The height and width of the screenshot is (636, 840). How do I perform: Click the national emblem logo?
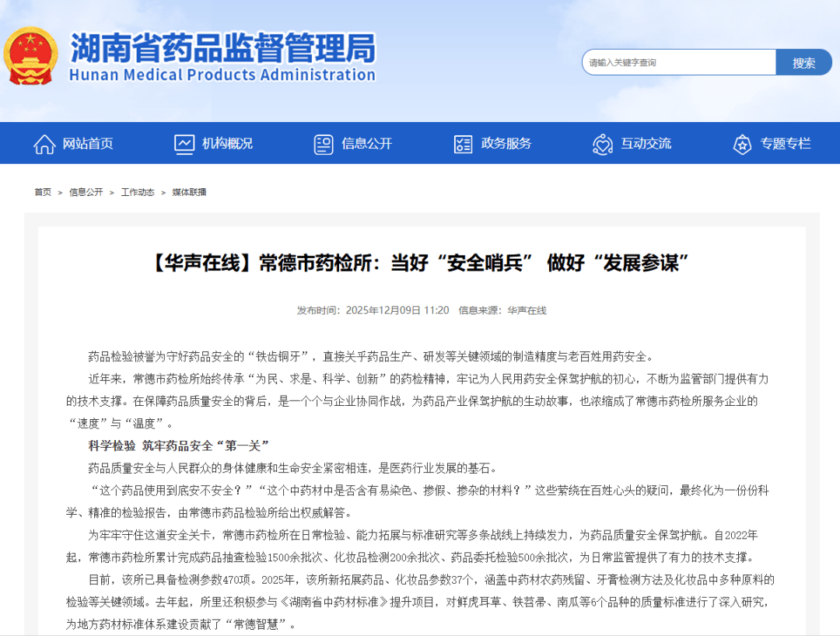click(30, 56)
